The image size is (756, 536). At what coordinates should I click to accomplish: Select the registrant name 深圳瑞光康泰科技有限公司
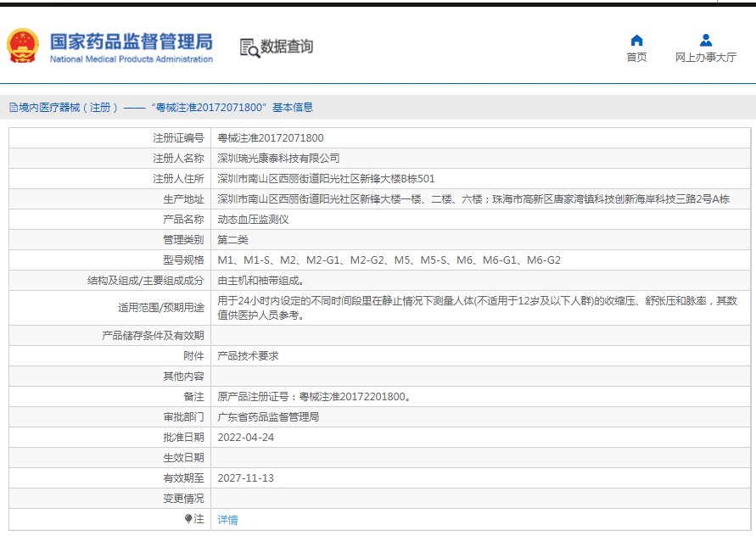click(x=278, y=159)
